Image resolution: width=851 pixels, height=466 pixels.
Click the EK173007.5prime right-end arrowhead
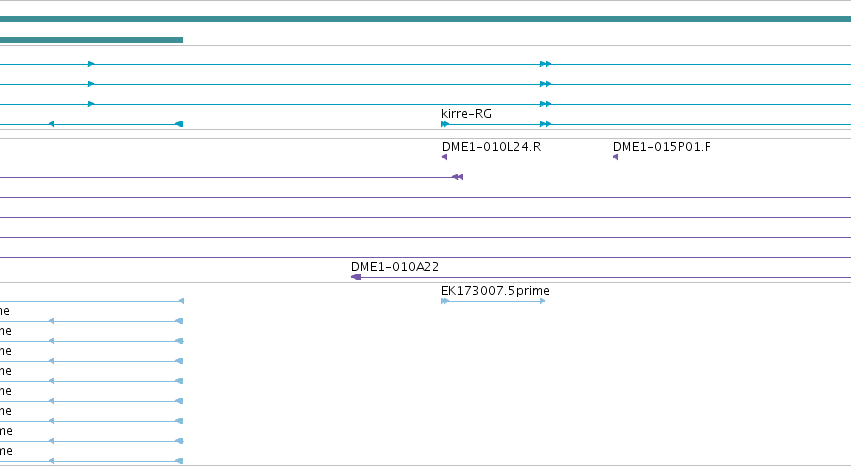tap(543, 301)
